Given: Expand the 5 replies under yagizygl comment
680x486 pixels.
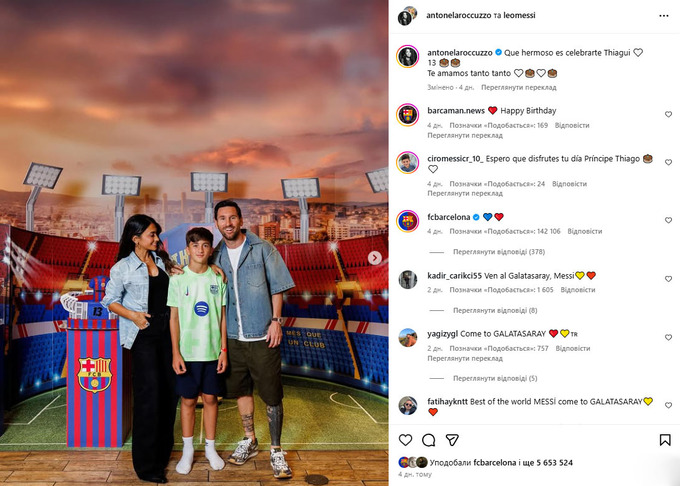Looking at the screenshot, I should coord(495,378).
